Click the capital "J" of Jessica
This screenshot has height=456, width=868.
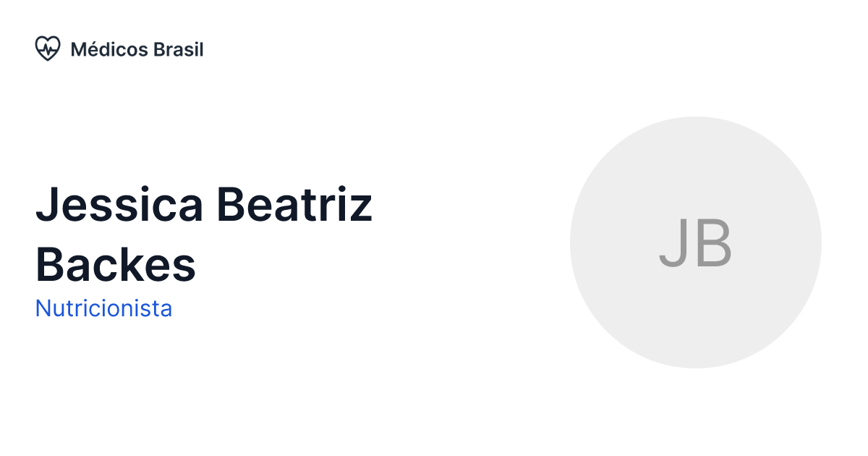pos(48,205)
